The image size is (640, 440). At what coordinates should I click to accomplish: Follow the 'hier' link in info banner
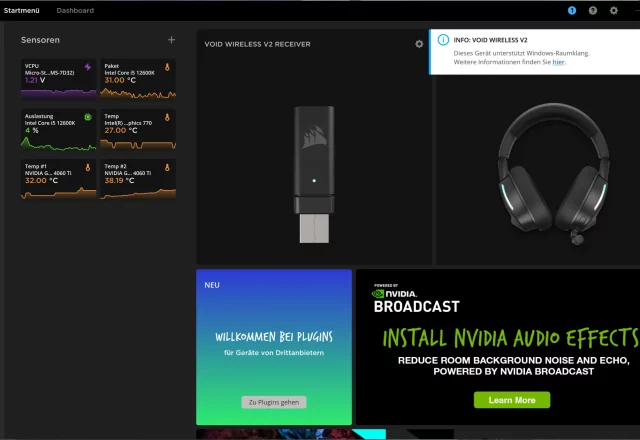[x=558, y=61]
